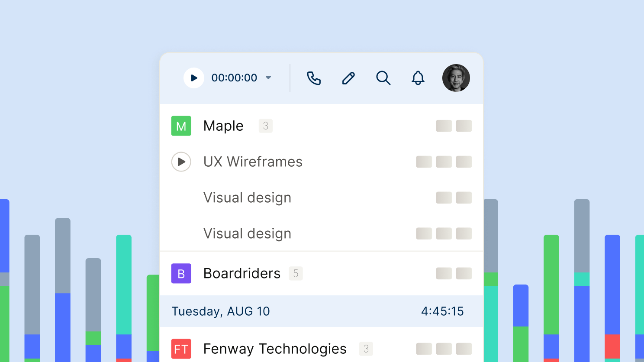Select the Maple project name
Image resolution: width=644 pixels, height=362 pixels.
pos(223,126)
